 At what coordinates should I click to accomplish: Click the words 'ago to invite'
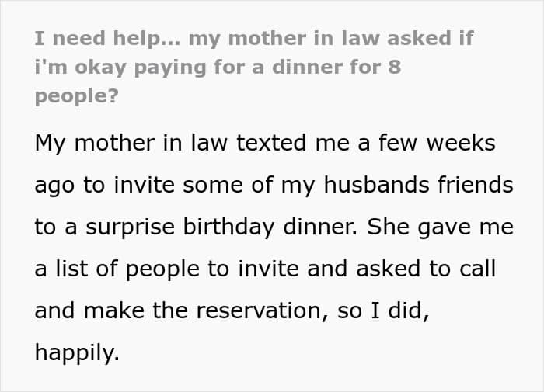pyautogui.click(x=104, y=186)
